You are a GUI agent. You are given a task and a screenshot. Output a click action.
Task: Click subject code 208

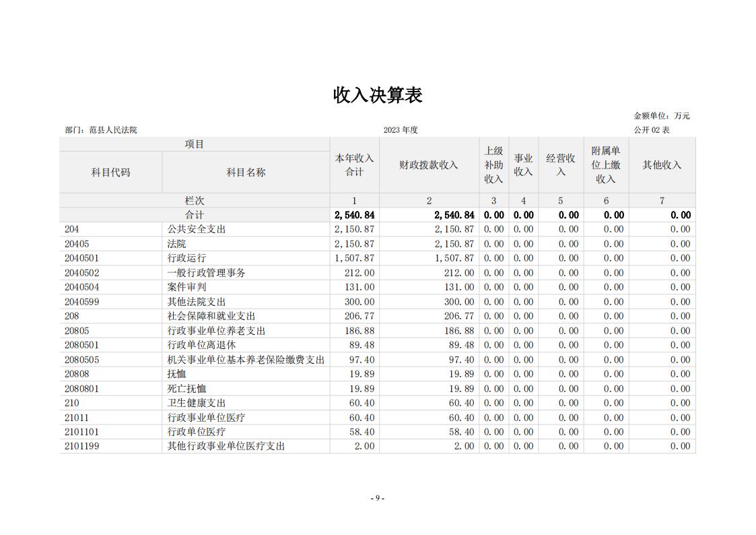[72, 316]
